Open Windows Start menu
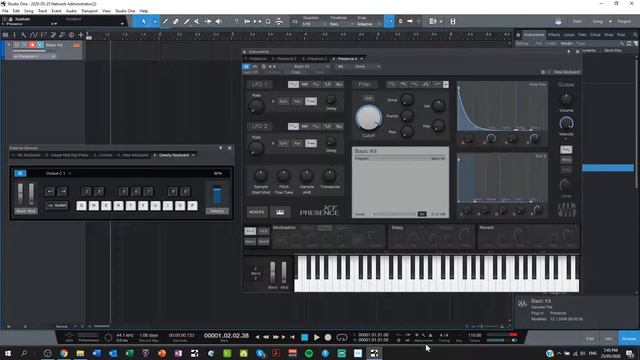The width and height of the screenshot is (640, 360). (8, 353)
